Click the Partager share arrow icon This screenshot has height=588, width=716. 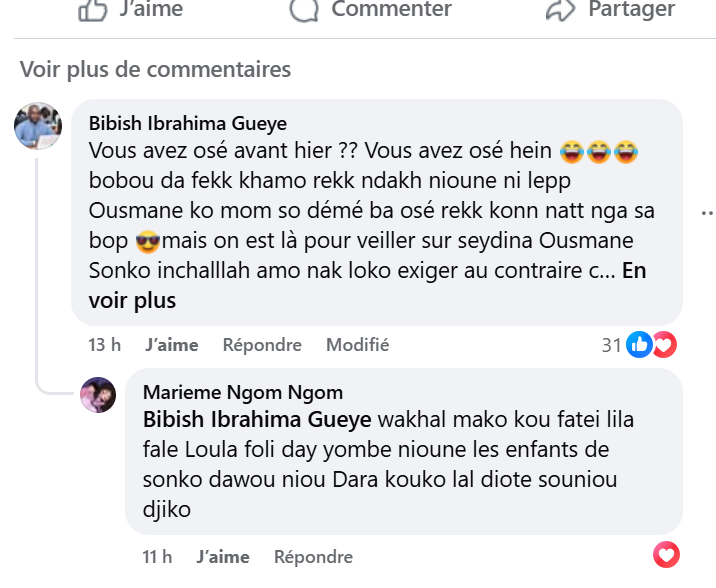pos(559,10)
